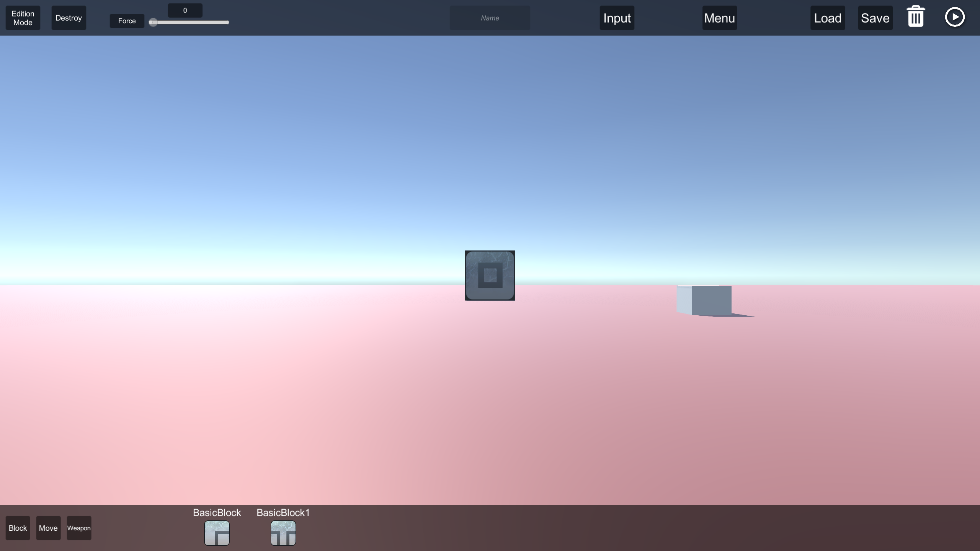The width and height of the screenshot is (980, 551).
Task: Click the textured core block in scene
Action: coord(490,275)
